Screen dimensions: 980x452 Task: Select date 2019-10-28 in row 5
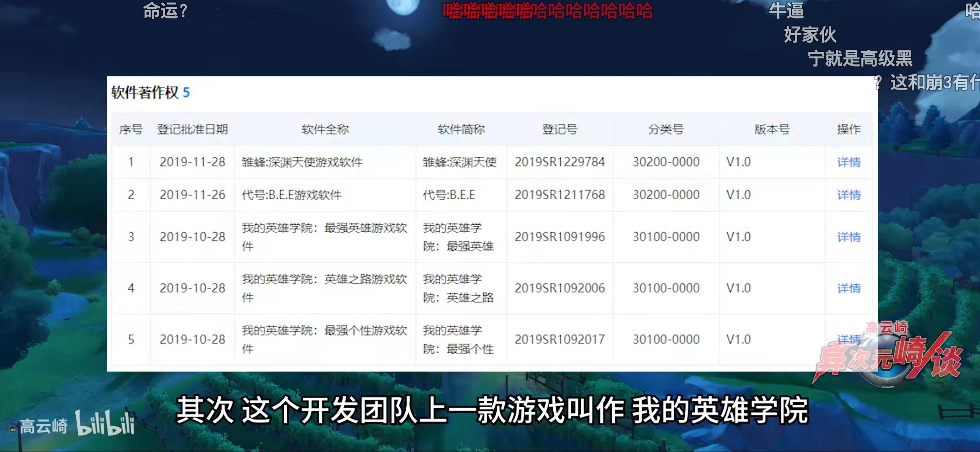coord(192,339)
